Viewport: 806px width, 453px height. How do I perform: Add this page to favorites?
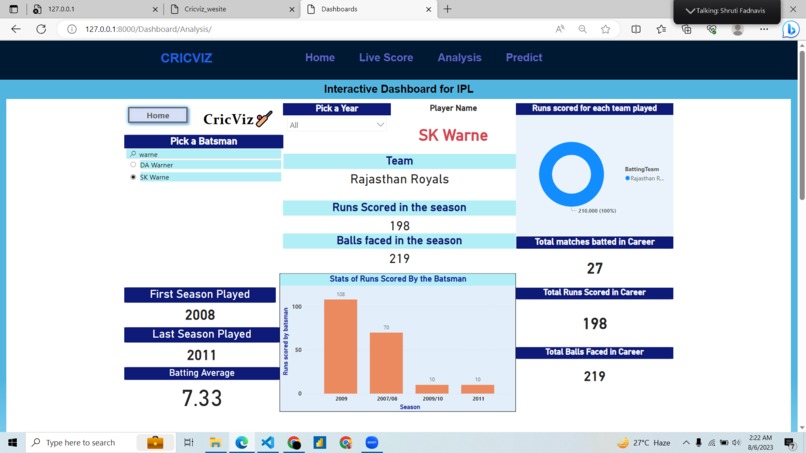pyautogui.click(x=606, y=29)
